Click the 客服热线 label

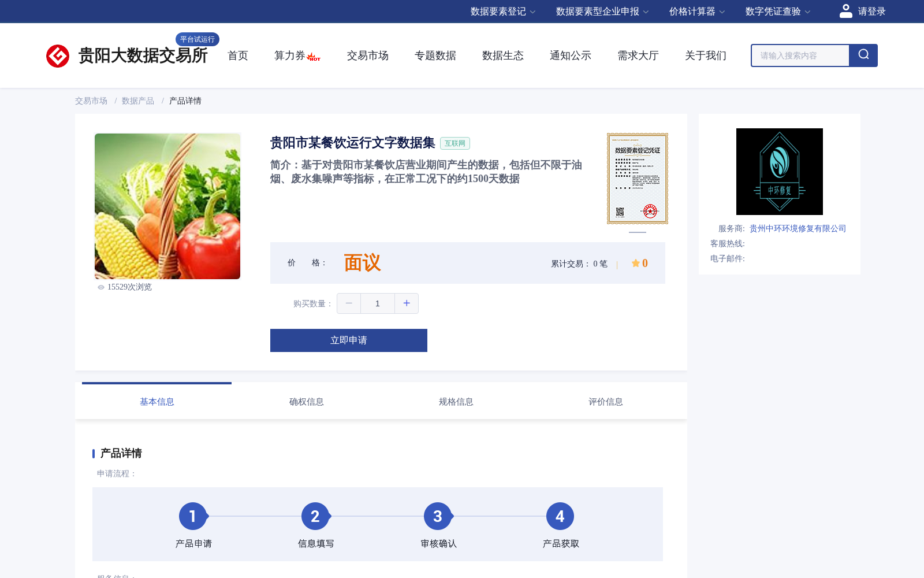[x=728, y=243]
